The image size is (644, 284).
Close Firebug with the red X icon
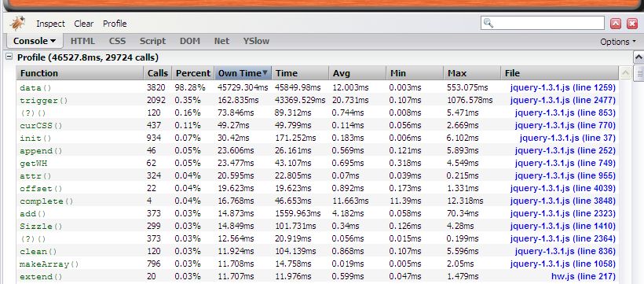pos(631,24)
